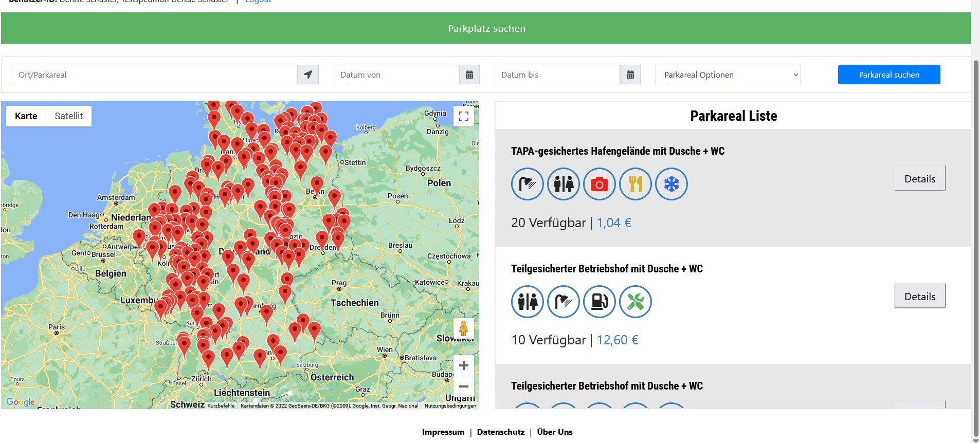980x443 pixels.
Task: Focus the Datum von input field
Action: (396, 75)
